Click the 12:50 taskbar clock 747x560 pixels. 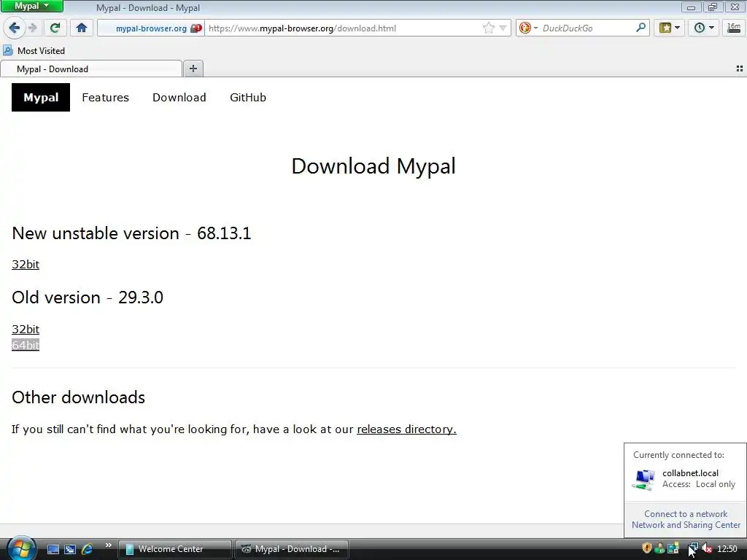[x=727, y=549]
